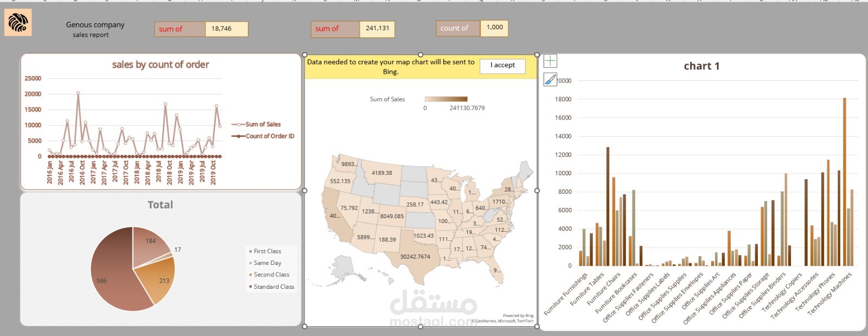Click the sum of value 241,131 cell
The width and height of the screenshot is (868, 336).
(377, 28)
